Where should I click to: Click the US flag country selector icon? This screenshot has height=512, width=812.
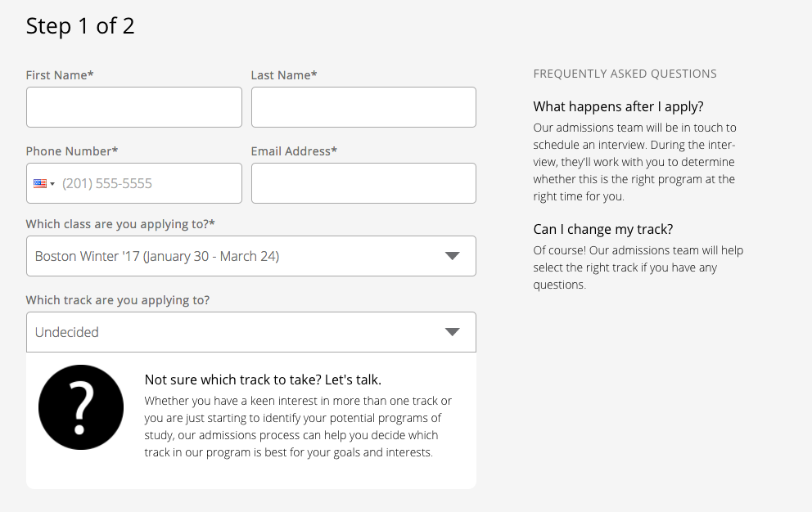(40, 183)
